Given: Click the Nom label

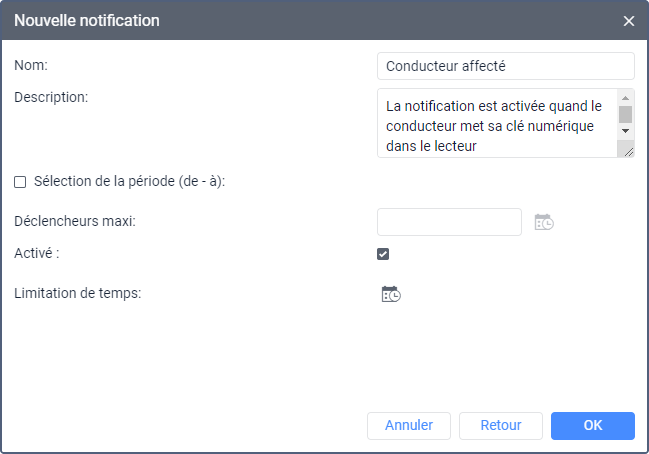Looking at the screenshot, I should coord(31,65).
